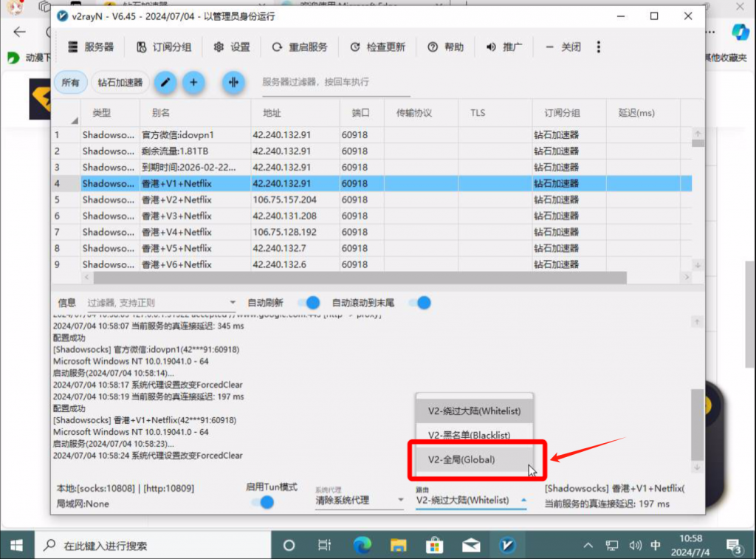
Task: Click horizontal scrollbar right arrow
Action: [687, 278]
